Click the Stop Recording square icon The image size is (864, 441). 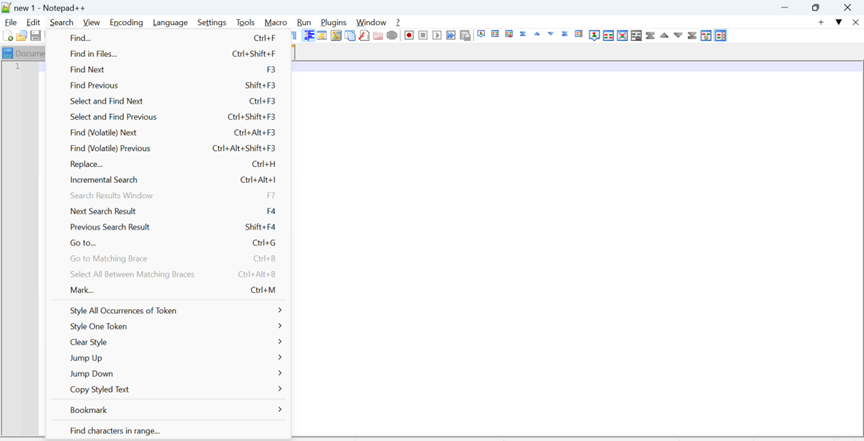pos(423,35)
